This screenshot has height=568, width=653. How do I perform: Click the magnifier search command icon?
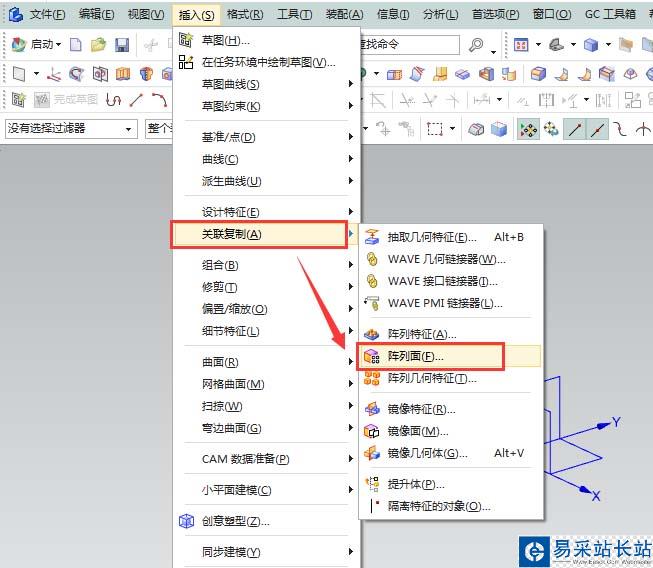[476, 45]
